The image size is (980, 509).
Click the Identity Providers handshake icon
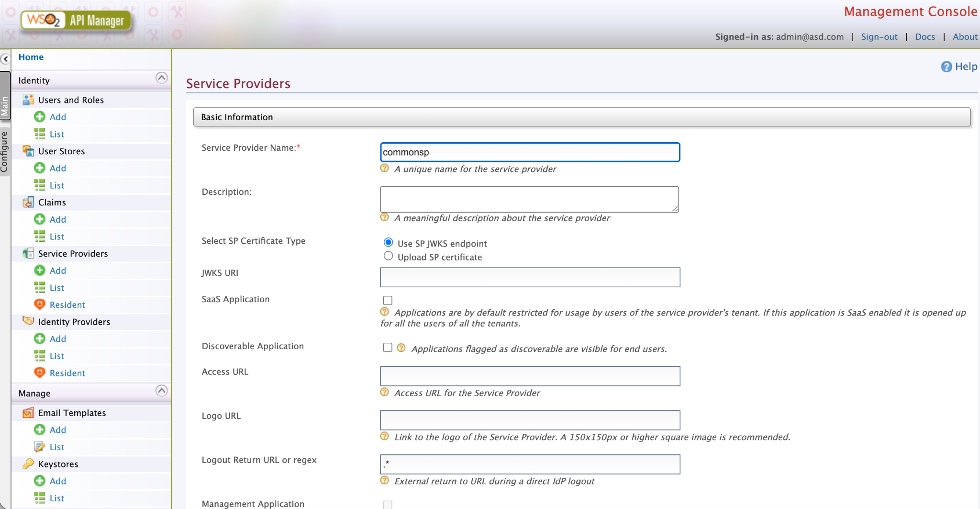[x=28, y=321]
